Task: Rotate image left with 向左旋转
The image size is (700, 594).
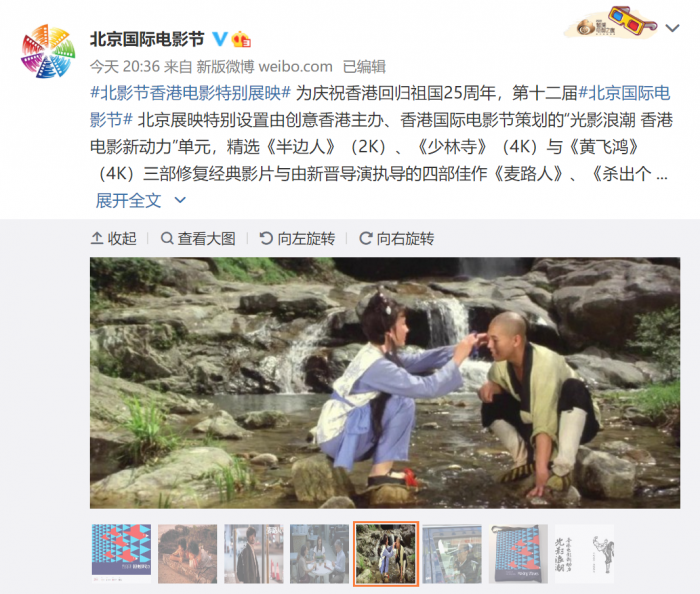Action: (x=297, y=239)
